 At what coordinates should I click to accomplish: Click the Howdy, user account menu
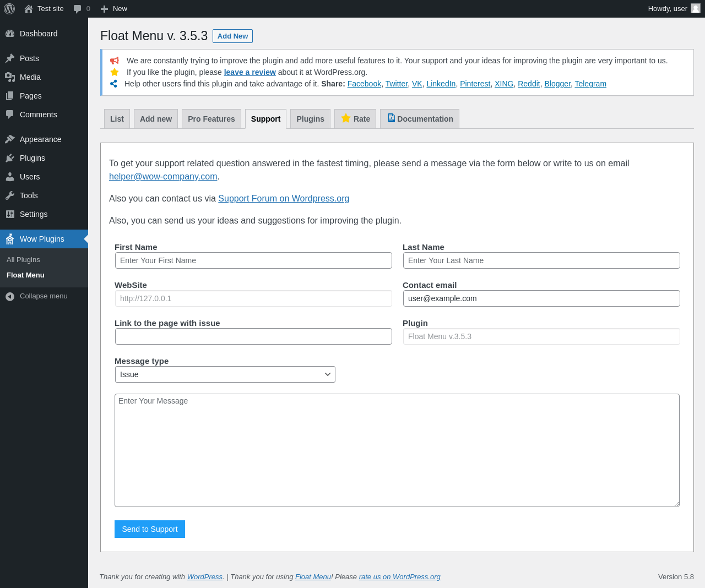674,9
